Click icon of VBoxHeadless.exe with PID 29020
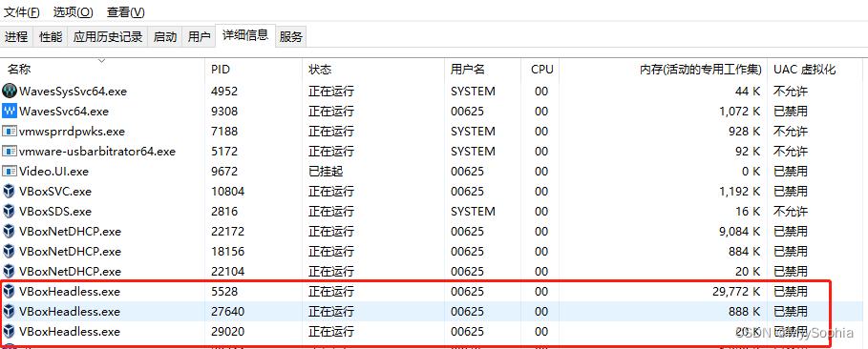 coord(10,331)
